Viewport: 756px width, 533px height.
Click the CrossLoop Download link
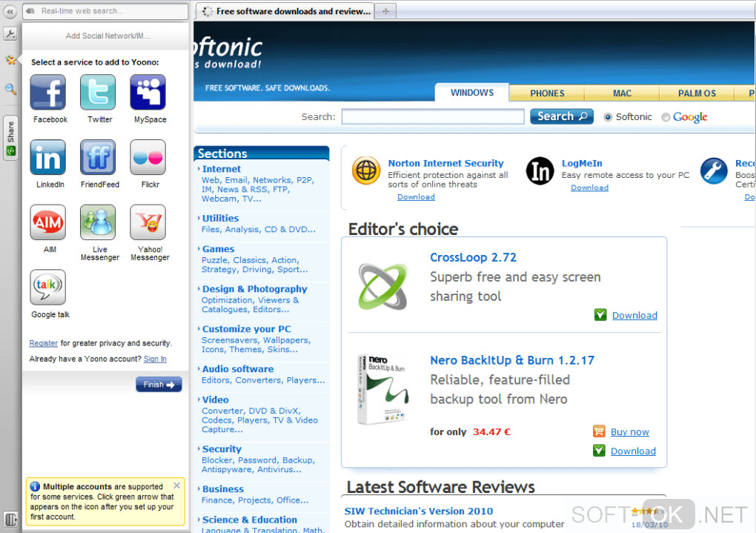tap(634, 316)
